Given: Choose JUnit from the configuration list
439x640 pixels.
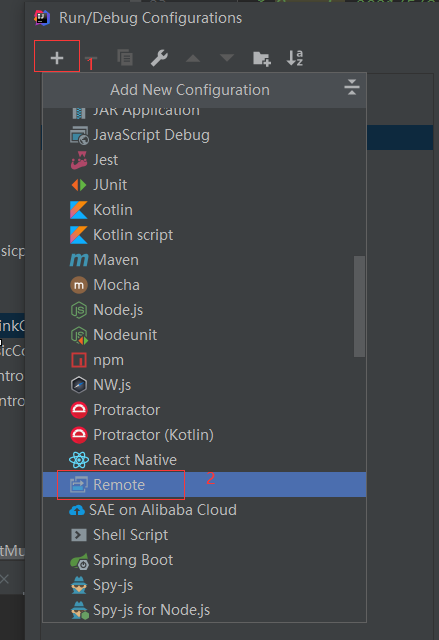Looking at the screenshot, I should (x=204, y=185).
